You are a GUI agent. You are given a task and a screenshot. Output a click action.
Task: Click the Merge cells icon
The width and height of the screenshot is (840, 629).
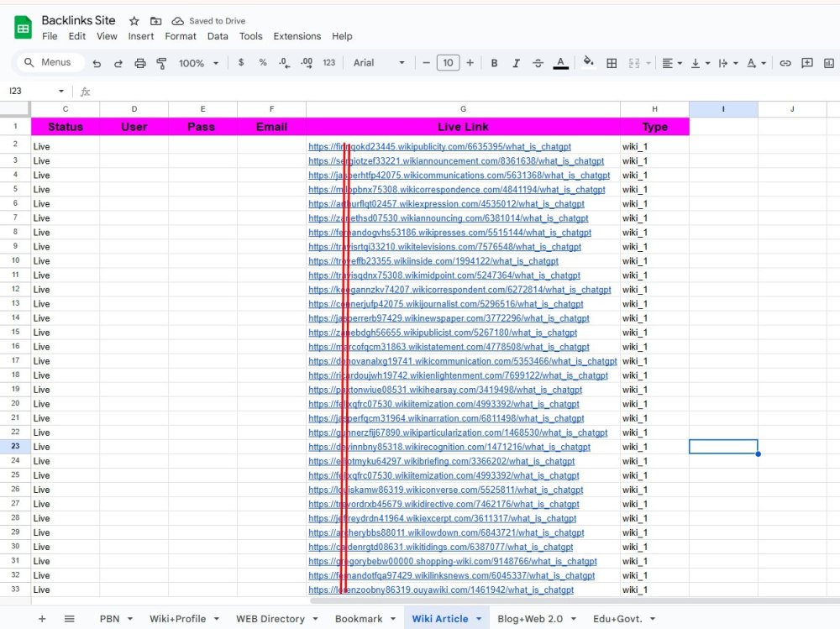coord(633,63)
